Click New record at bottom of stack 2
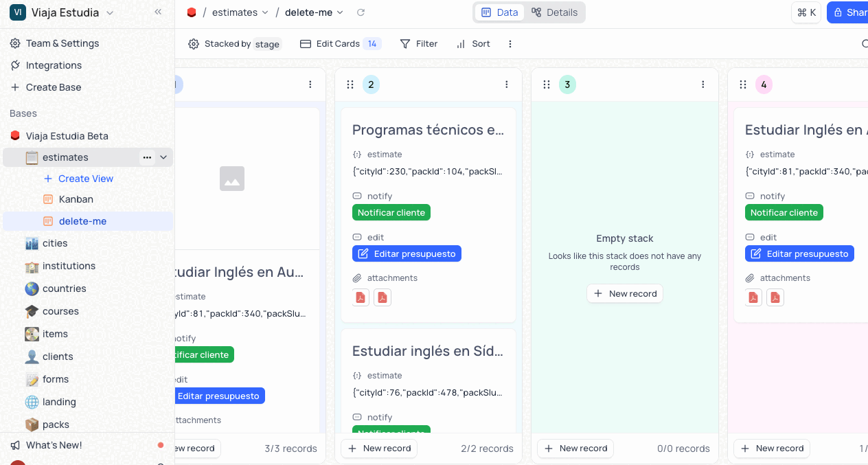 click(x=379, y=449)
